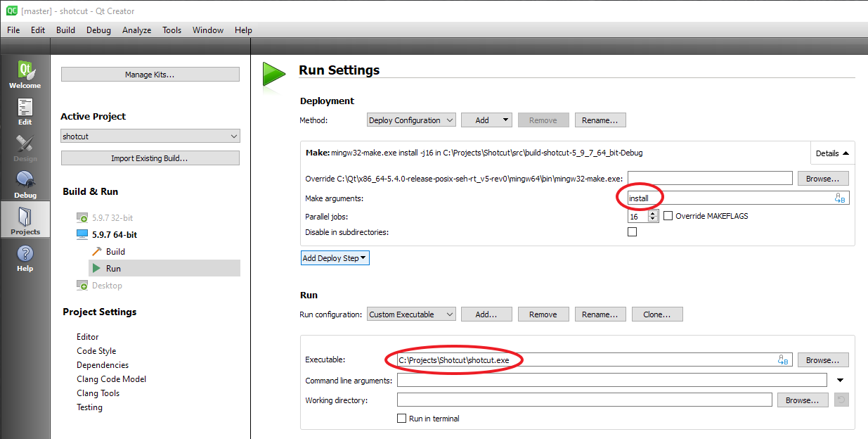
Task: Click the green Run Settings arrow icon
Action: (273, 74)
